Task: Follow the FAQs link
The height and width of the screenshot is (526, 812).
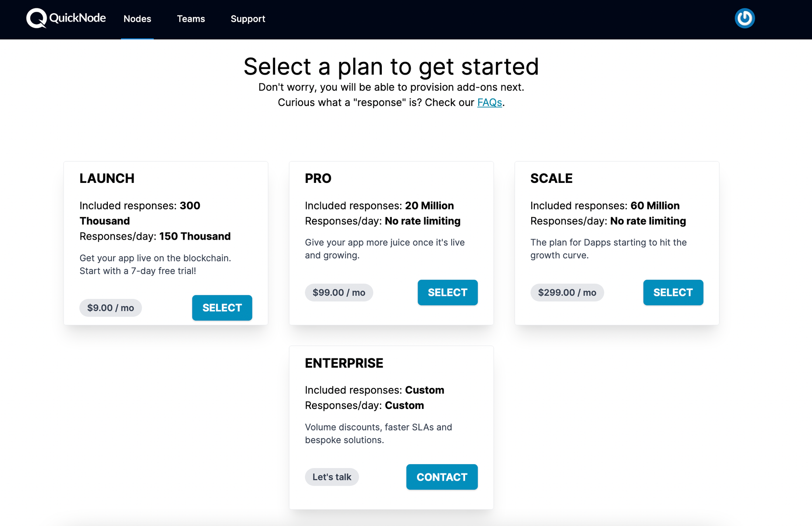Action: [490, 102]
